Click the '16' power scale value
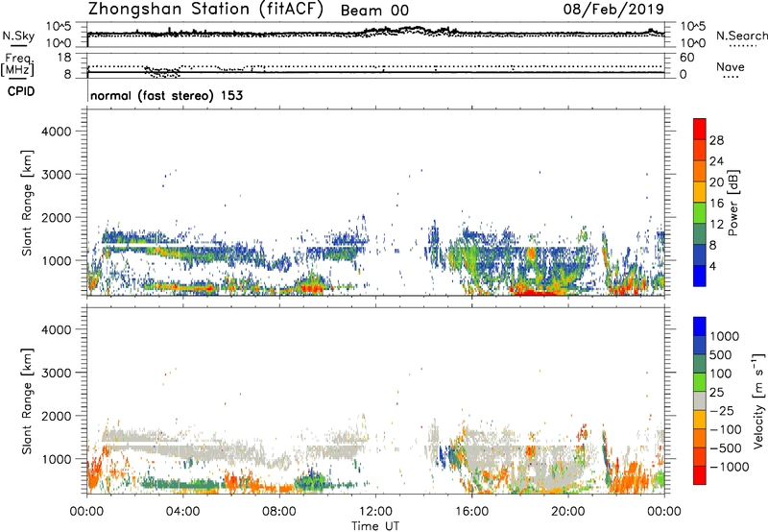The image size is (768, 532). click(716, 204)
